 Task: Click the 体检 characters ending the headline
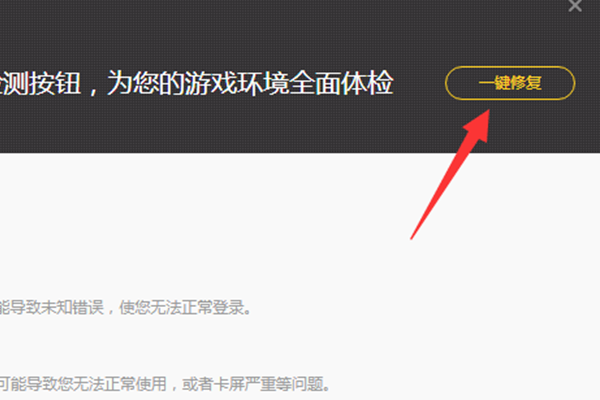(x=367, y=83)
